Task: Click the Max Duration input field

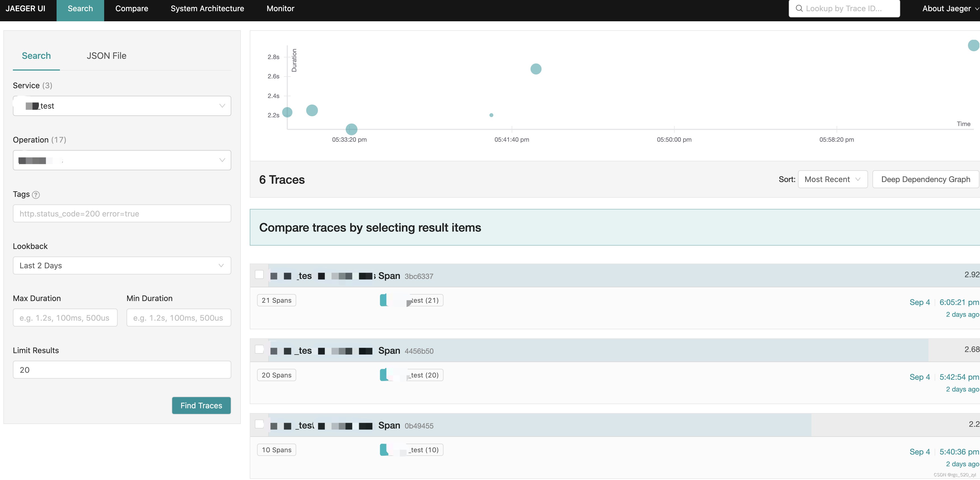Action: (65, 318)
